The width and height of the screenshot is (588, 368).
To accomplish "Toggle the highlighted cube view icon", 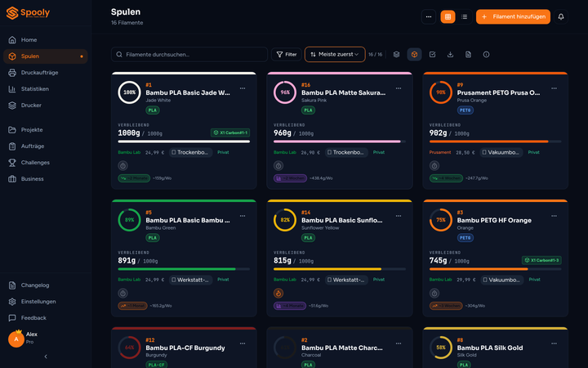I will 414,55.
